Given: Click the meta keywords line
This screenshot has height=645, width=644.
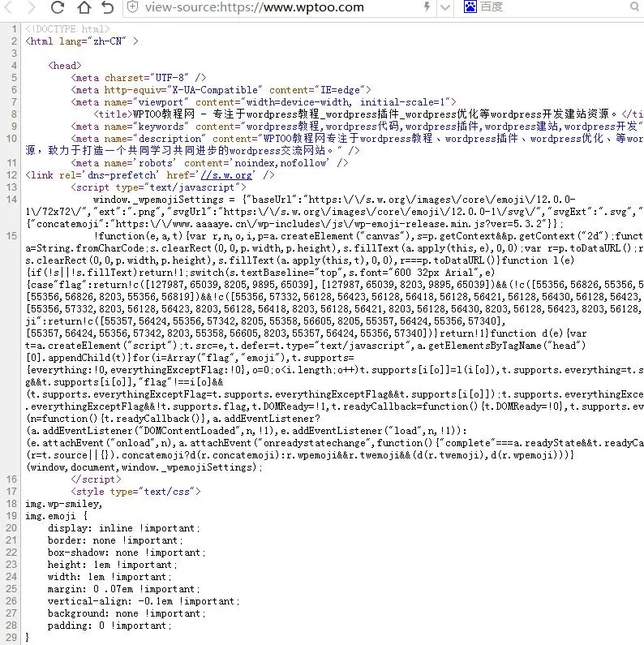Looking at the screenshot, I should [357, 127].
